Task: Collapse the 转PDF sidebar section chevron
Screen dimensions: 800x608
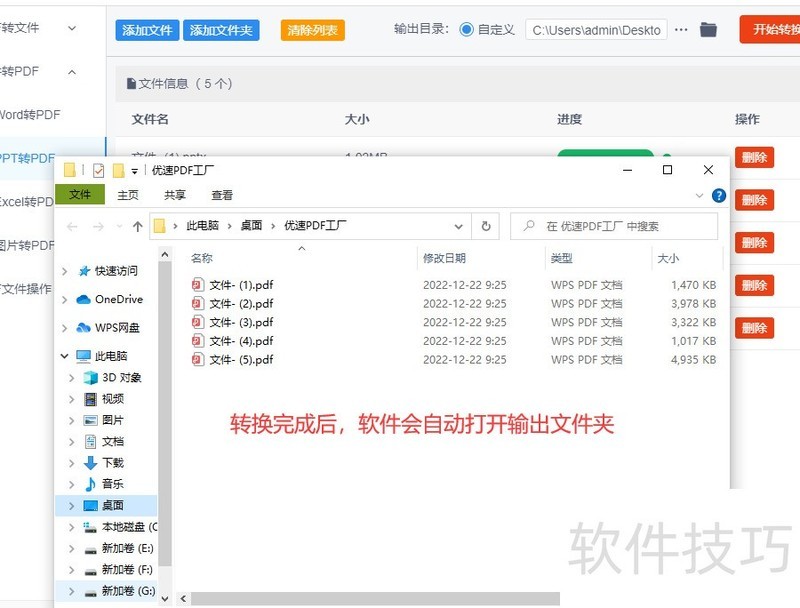Action: (72, 72)
